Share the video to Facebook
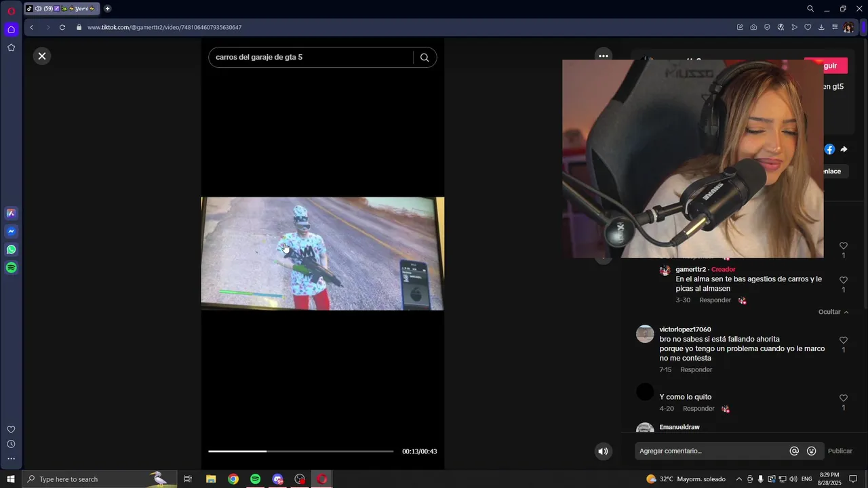The image size is (868, 488). pos(829,149)
